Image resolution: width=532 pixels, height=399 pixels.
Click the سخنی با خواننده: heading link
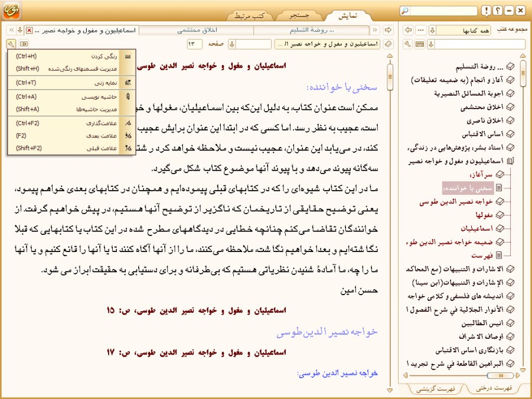(342, 87)
